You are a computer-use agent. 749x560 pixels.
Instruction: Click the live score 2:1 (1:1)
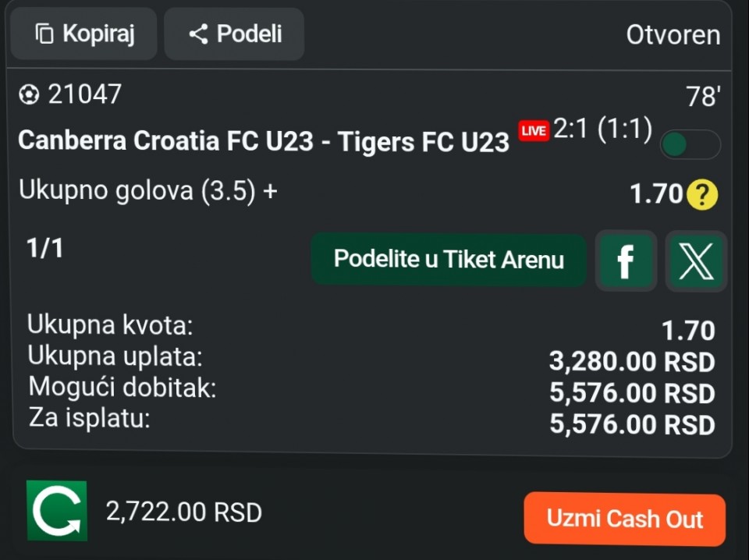pos(602,129)
